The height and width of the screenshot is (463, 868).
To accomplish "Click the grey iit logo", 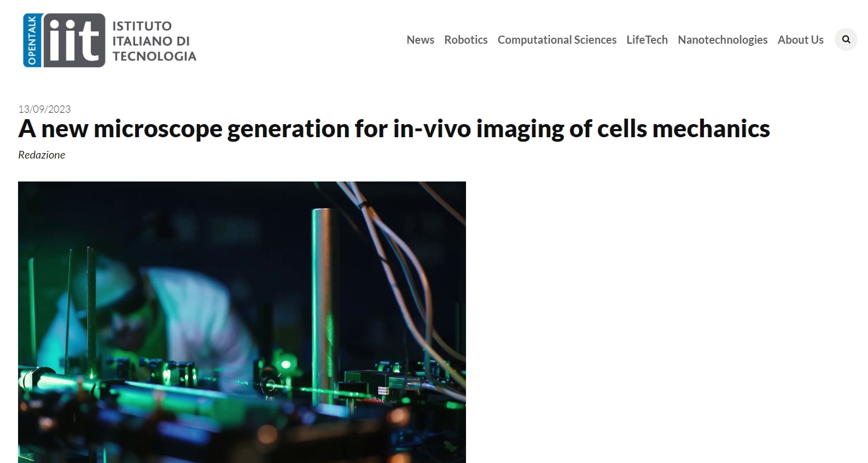I will [x=74, y=40].
